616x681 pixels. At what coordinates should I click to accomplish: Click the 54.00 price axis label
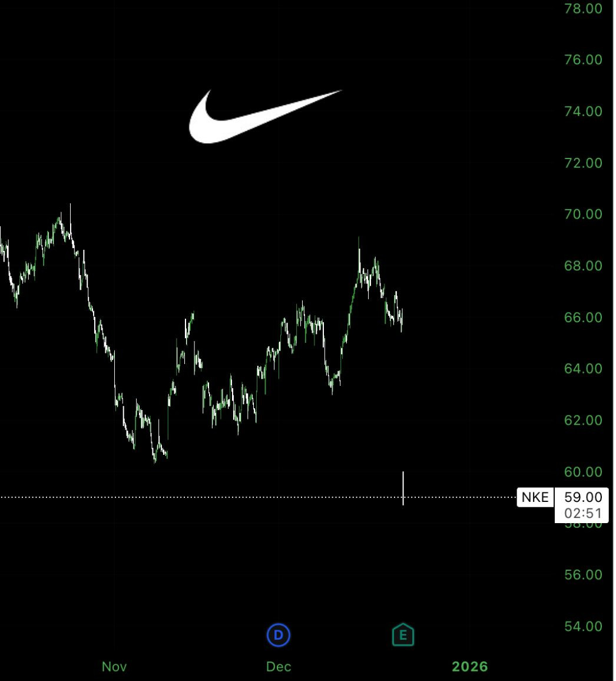click(583, 626)
